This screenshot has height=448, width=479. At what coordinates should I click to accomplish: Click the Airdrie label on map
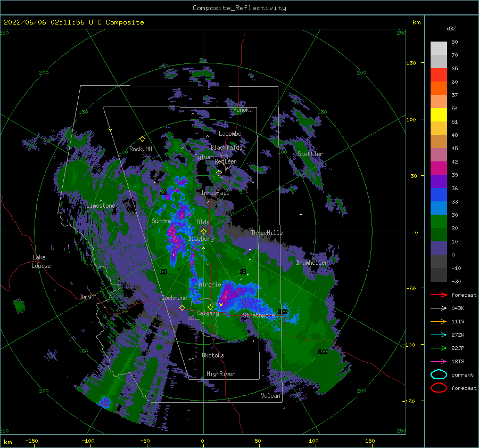(210, 284)
